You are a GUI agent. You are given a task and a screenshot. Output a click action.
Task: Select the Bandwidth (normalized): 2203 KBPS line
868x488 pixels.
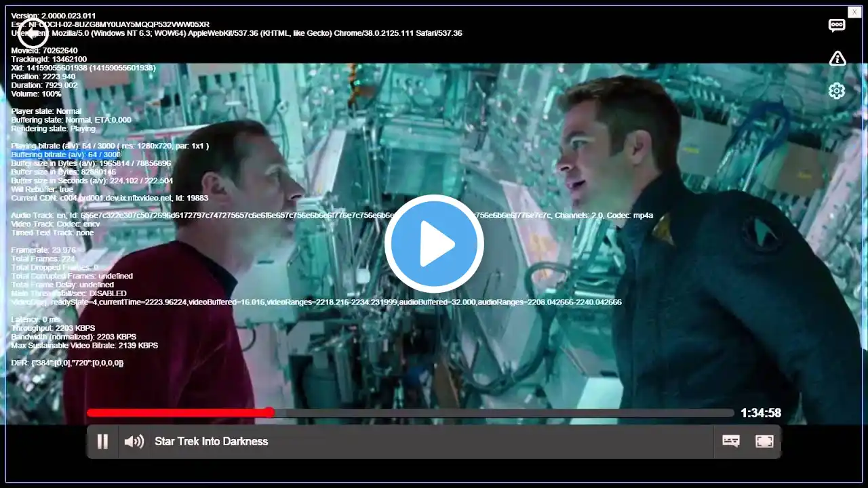74,337
